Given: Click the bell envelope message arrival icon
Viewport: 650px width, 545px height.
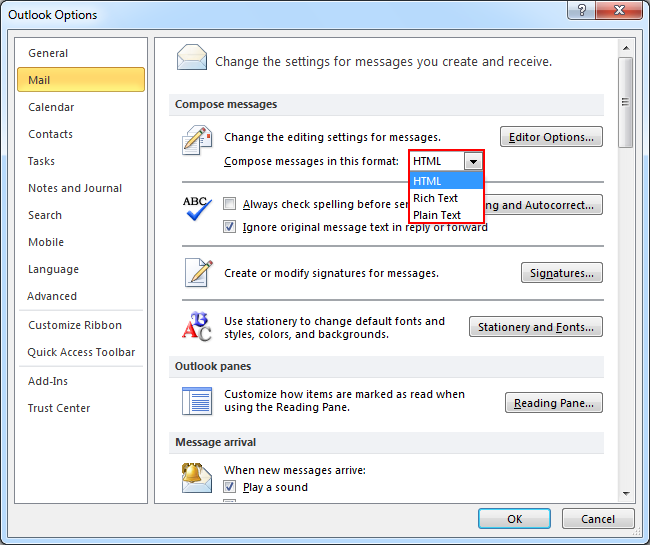Looking at the screenshot, I should 197,478.
